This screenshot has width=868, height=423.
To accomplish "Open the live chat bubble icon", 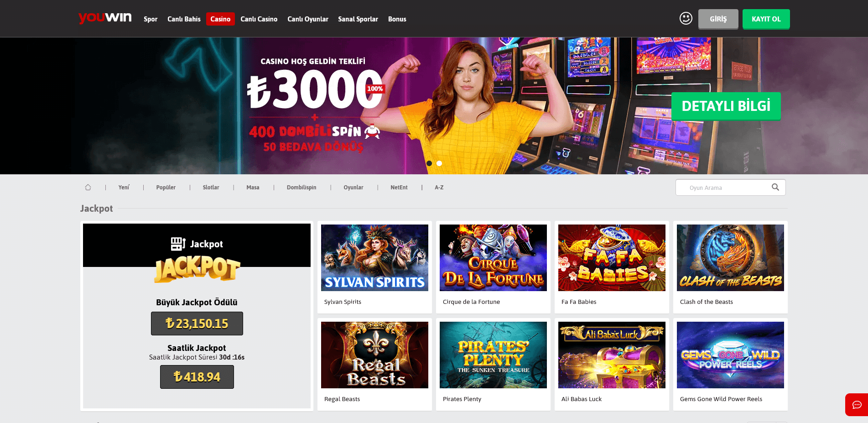I will pyautogui.click(x=857, y=405).
